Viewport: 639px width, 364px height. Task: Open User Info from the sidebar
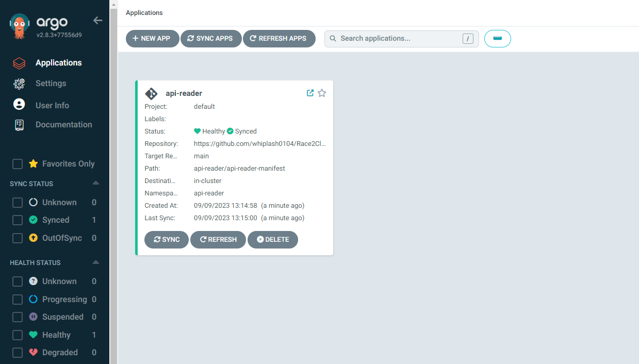[52, 105]
